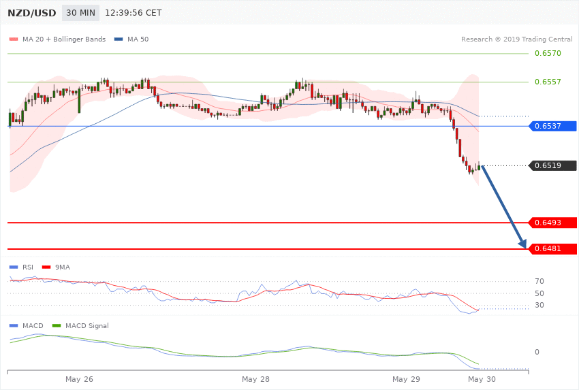Image resolution: width=579 pixels, height=392 pixels.
Task: Click the NZD/USD symbol title
Action: (32, 13)
